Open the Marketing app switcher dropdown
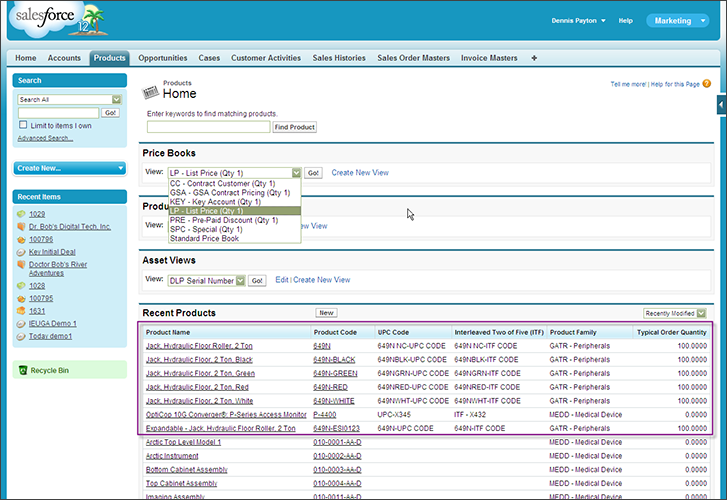This screenshot has width=727, height=500. [677, 20]
